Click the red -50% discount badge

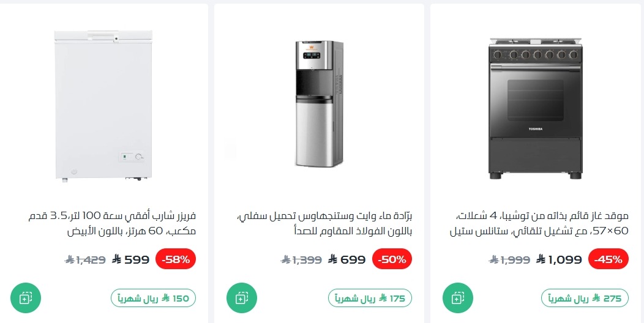click(393, 259)
